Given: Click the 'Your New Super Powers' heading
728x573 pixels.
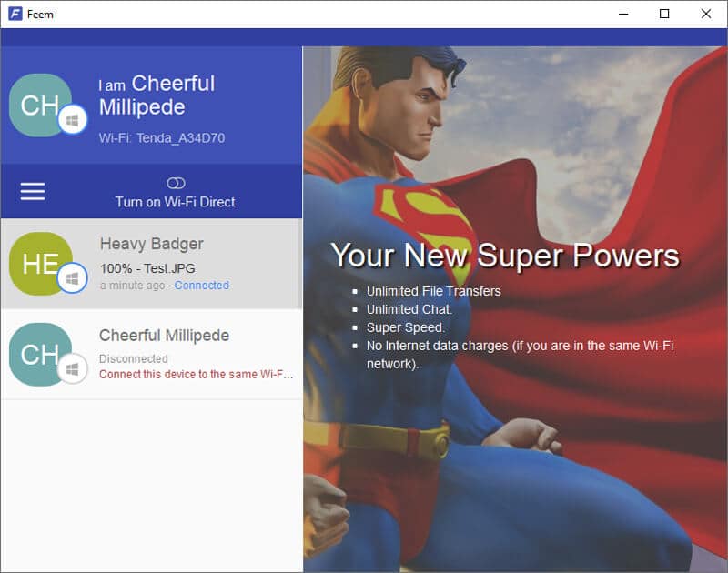Looking at the screenshot, I should 505,256.
